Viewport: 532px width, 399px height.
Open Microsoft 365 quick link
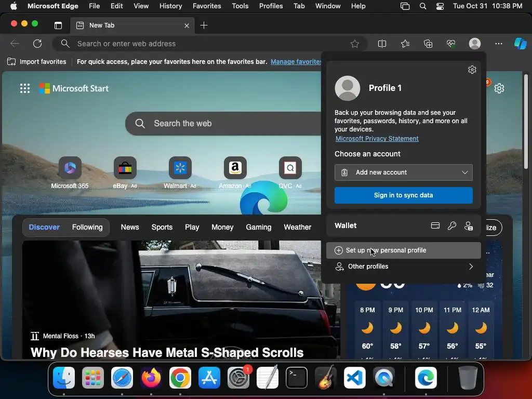tap(70, 172)
